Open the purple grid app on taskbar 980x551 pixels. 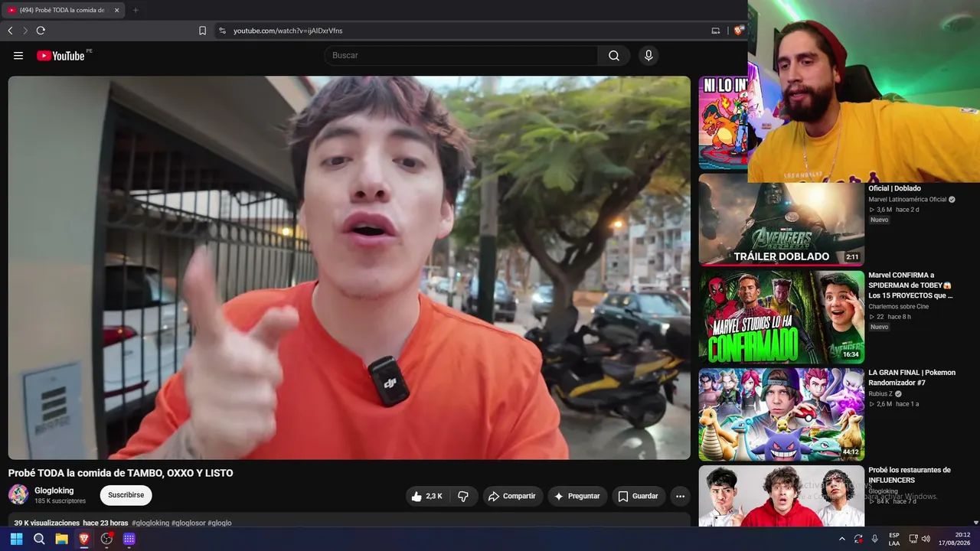click(129, 539)
